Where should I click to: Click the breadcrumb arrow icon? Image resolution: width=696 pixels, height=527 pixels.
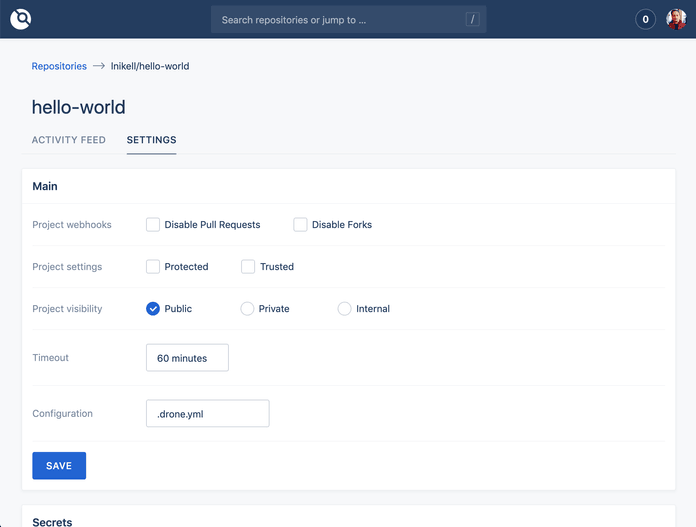(99, 66)
